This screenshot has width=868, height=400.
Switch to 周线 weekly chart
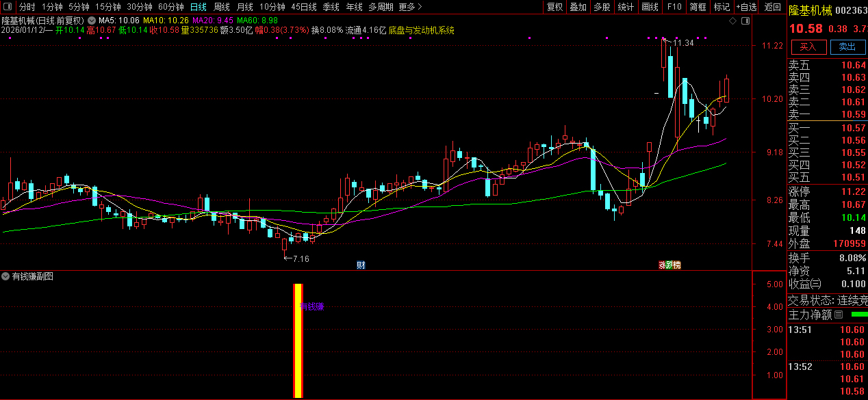click(221, 7)
